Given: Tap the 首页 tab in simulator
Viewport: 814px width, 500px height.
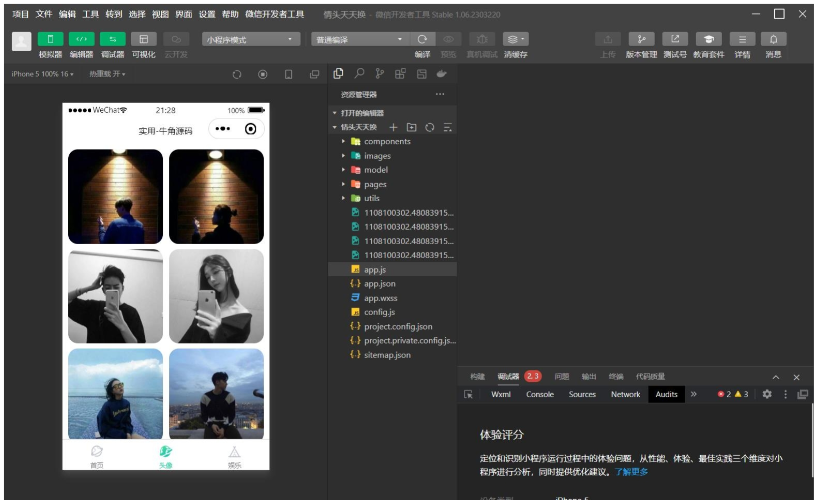Looking at the screenshot, I should [97, 455].
